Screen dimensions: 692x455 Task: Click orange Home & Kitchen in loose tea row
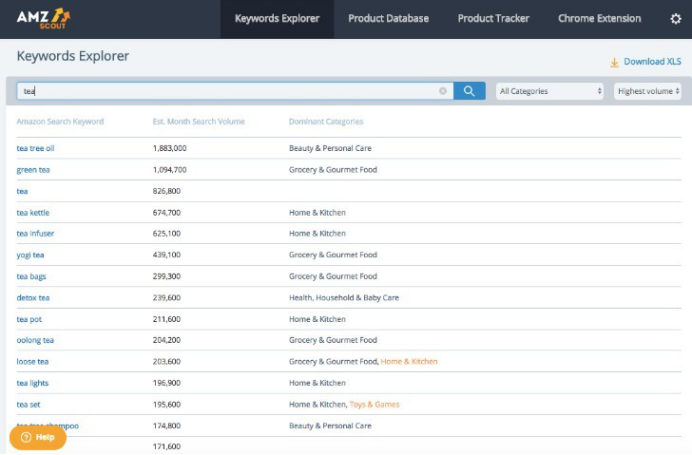pyautogui.click(x=409, y=362)
